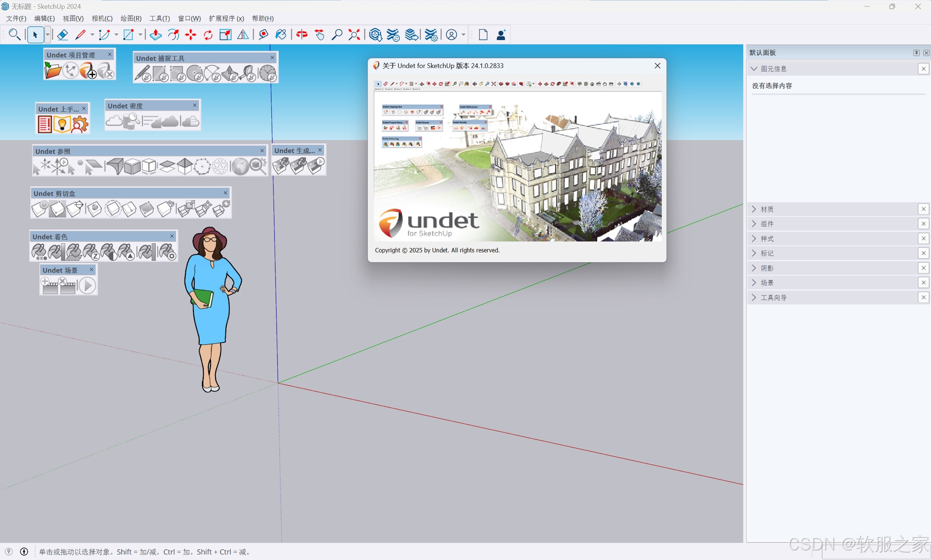The width and height of the screenshot is (931, 560).
Task: Close the Undet 捕捉工具 toolbar
Action: point(272,58)
